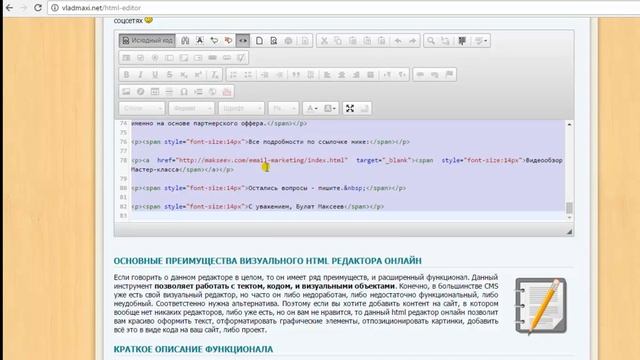Insert an image via toolbar icon
640x360 pixels.
coord(127,92)
